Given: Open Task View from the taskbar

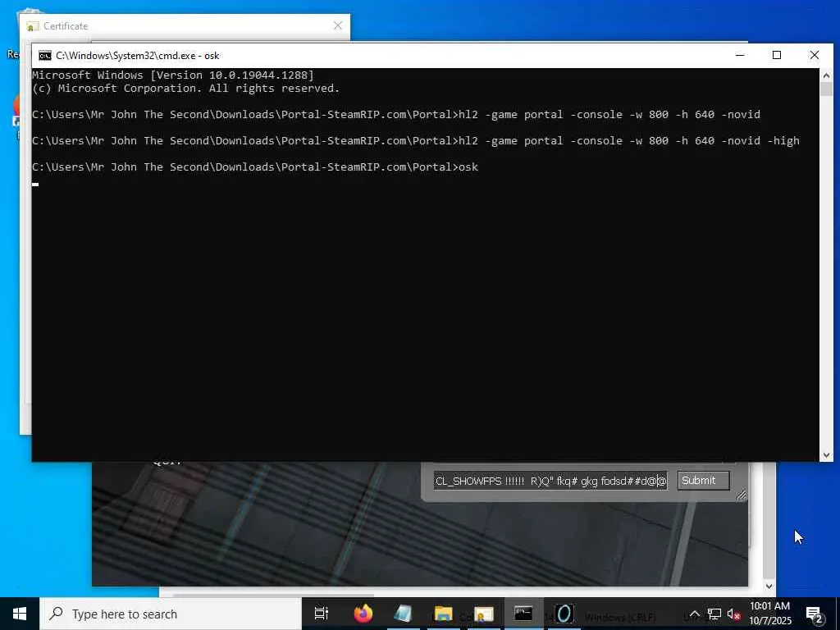Looking at the screenshot, I should [322, 614].
